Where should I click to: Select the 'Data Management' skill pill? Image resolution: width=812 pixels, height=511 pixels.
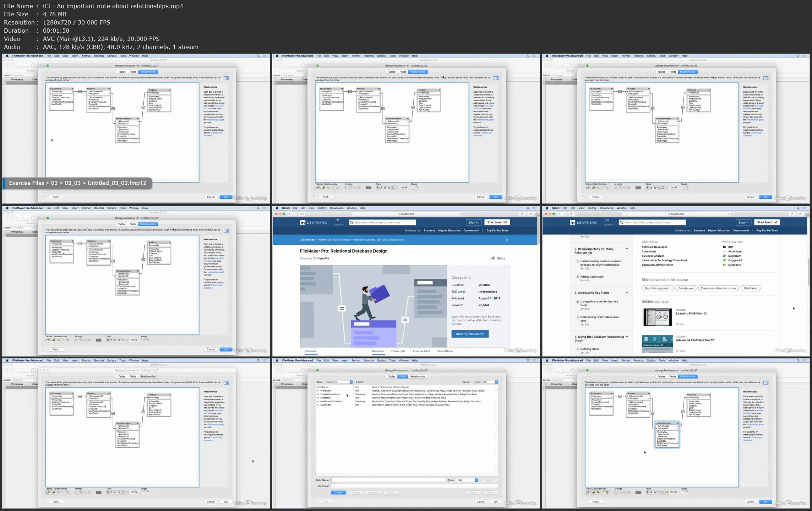click(657, 288)
